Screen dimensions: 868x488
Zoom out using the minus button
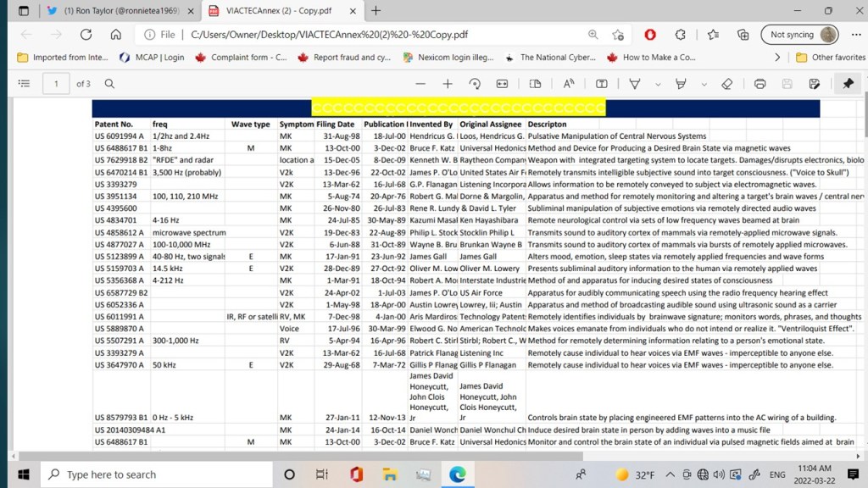420,84
